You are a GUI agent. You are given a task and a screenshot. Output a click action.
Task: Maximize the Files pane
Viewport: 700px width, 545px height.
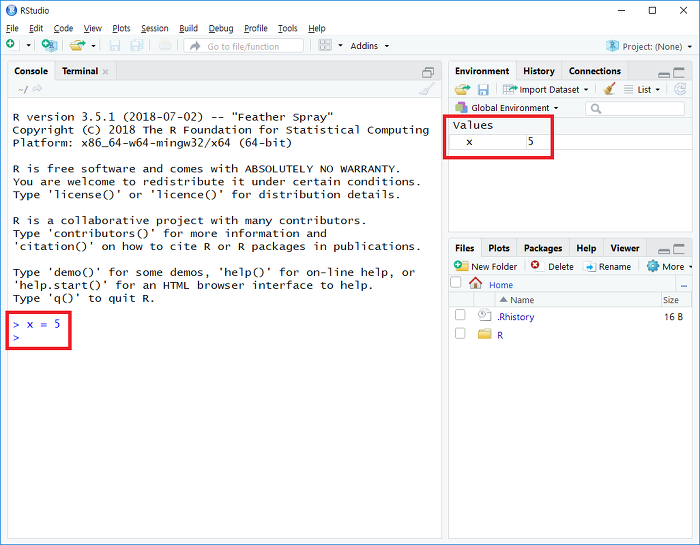[679, 249]
